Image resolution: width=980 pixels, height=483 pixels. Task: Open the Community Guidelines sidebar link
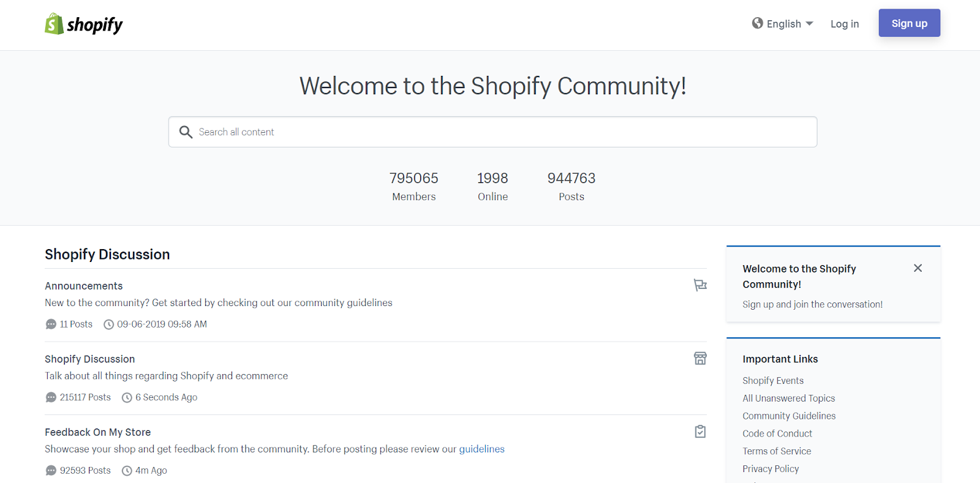[789, 416]
